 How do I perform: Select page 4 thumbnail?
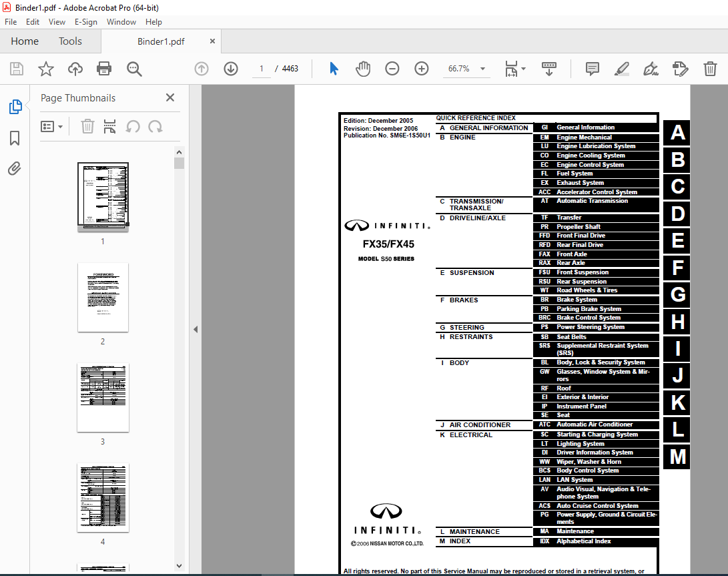[x=103, y=497]
